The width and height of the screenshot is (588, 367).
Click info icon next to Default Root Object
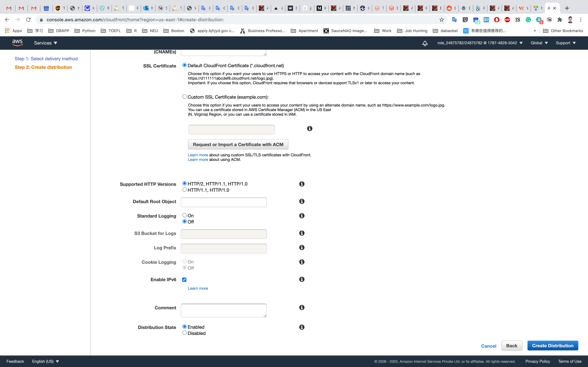point(302,201)
